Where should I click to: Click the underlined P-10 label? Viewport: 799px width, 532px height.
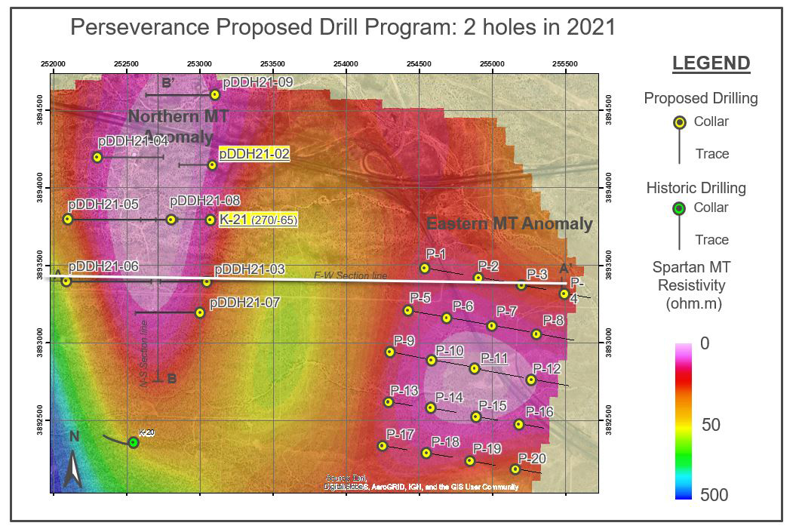click(x=450, y=351)
